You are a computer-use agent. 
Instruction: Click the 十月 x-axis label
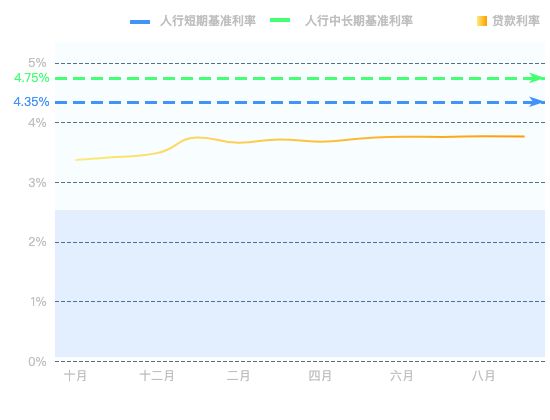point(75,376)
